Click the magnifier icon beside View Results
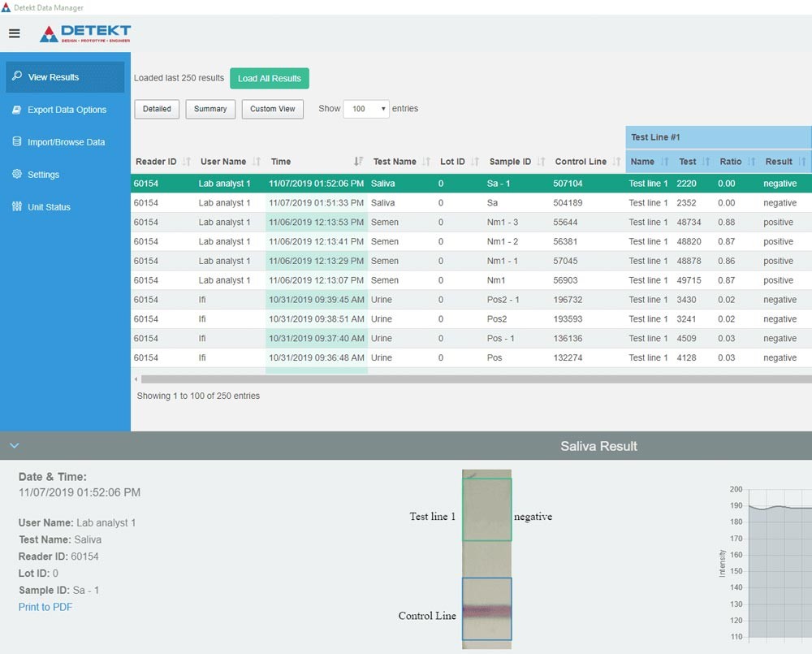The image size is (812, 654). coord(17,76)
